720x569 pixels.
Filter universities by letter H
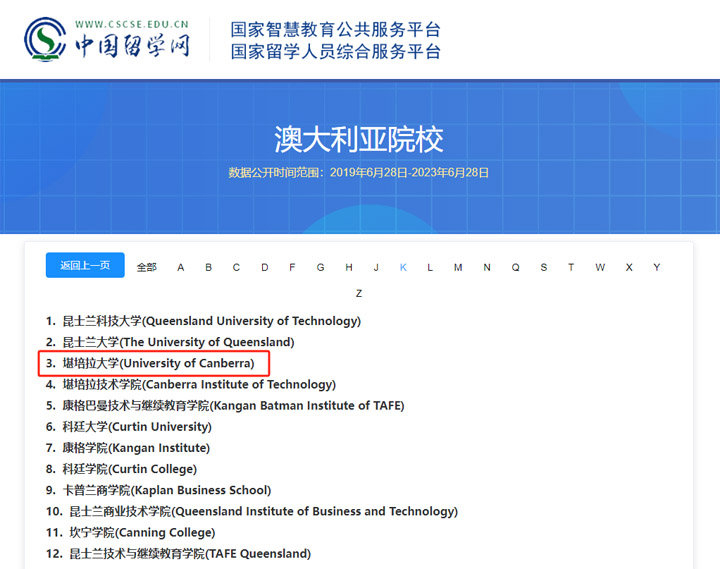coord(349,267)
